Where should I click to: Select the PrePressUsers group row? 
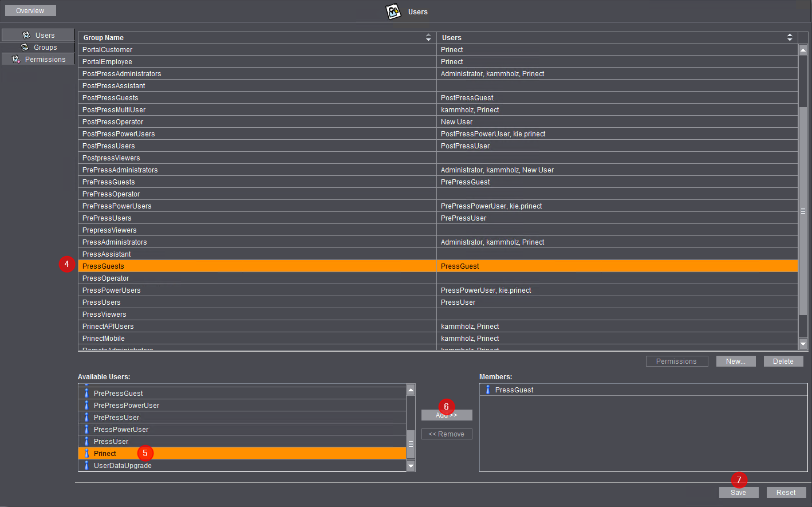pos(438,218)
